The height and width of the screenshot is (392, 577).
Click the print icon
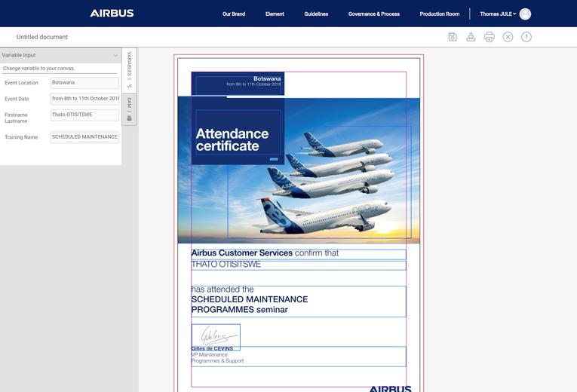click(490, 37)
